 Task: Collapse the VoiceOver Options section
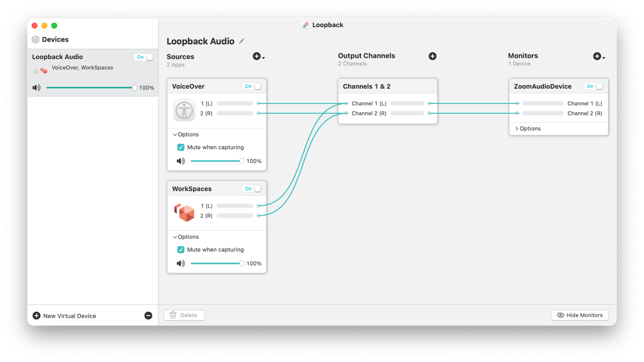tap(186, 134)
